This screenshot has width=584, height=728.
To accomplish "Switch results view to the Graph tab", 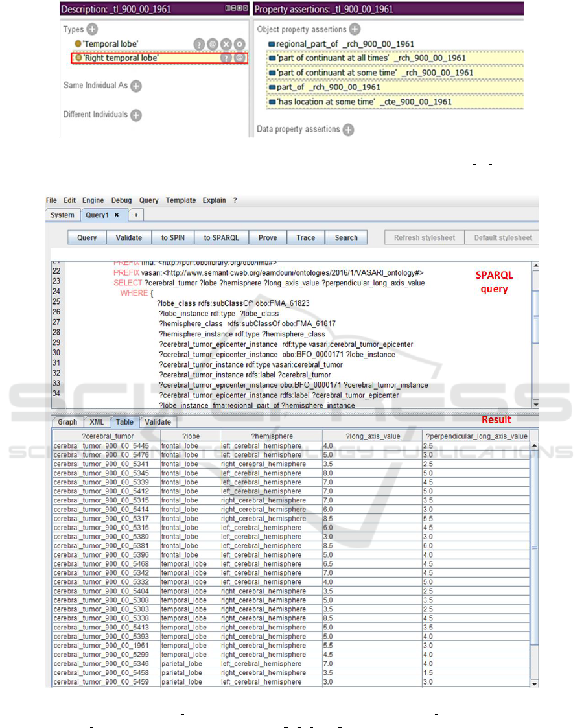I will pyautogui.click(x=67, y=422).
